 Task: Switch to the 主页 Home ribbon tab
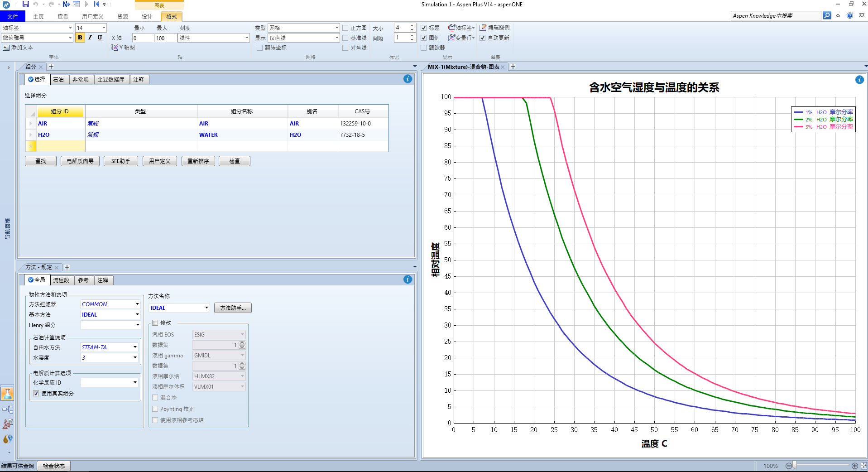pos(38,16)
